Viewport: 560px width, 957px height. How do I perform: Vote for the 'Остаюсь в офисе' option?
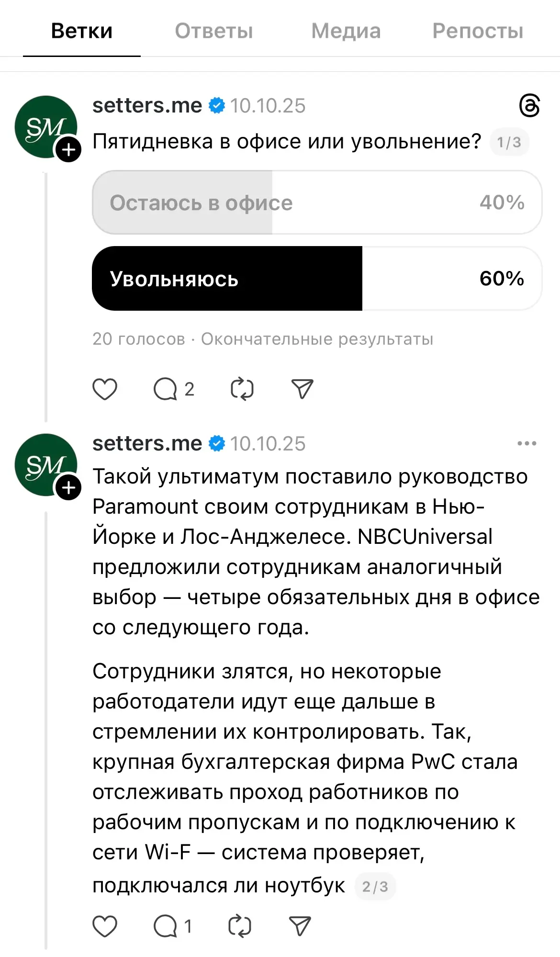[x=316, y=203]
